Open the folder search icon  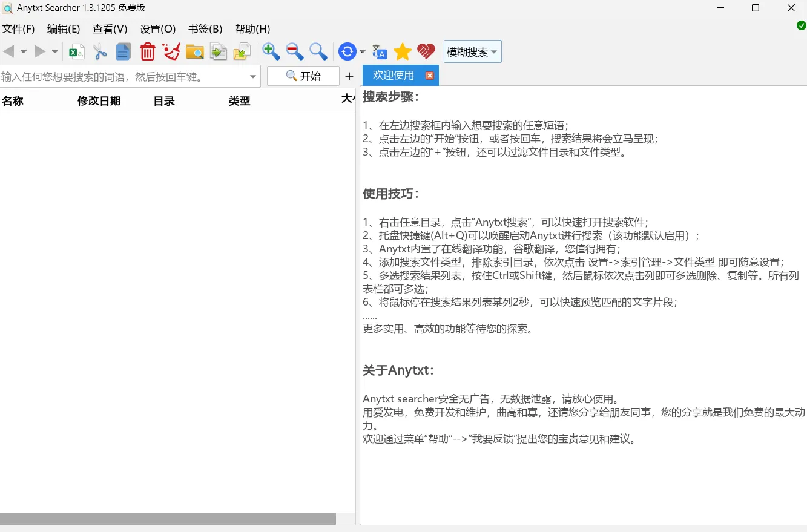point(194,51)
